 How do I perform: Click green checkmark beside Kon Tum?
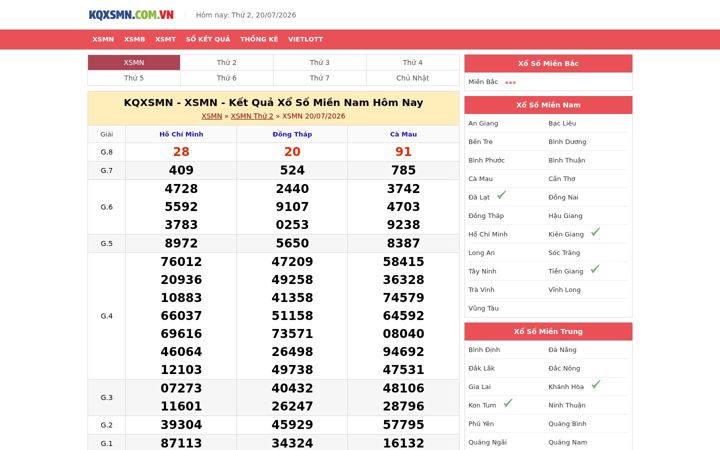click(508, 403)
